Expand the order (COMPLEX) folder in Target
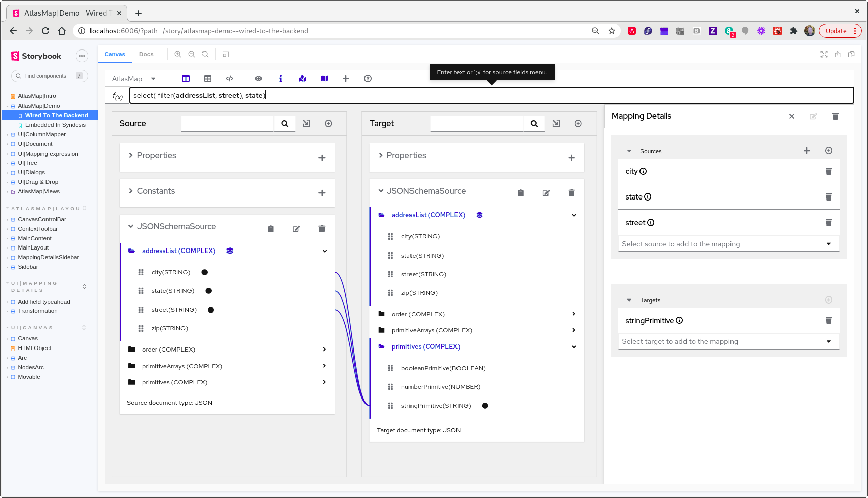868x498 pixels. pos(574,314)
